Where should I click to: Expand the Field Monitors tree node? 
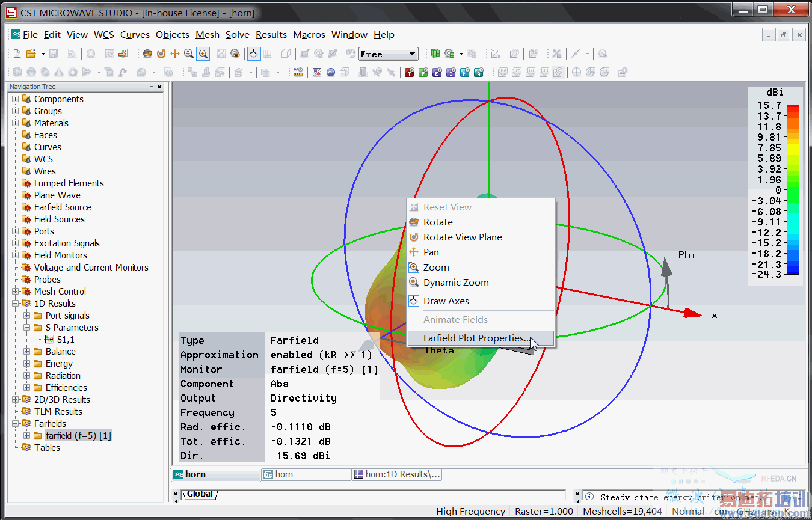pyautogui.click(x=16, y=255)
